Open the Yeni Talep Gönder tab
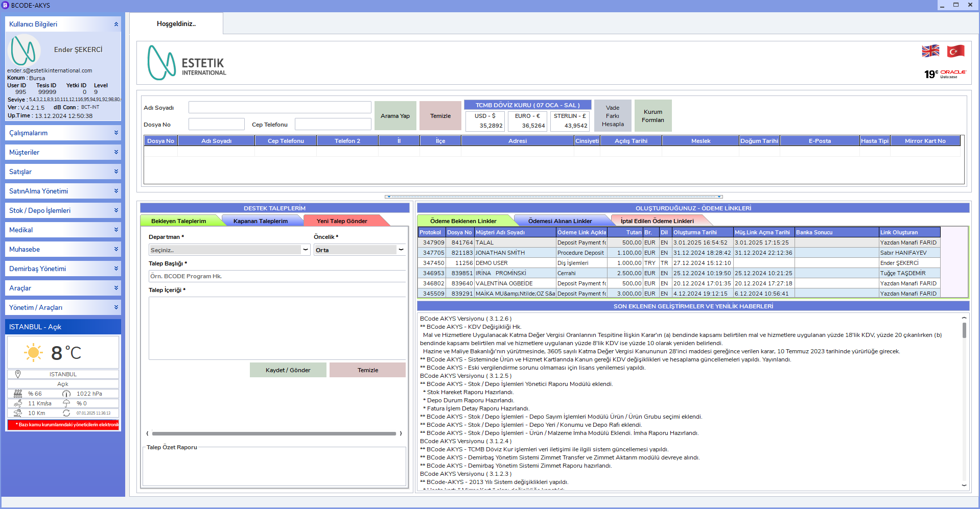Viewport: 980px width, 509px height. (342, 221)
